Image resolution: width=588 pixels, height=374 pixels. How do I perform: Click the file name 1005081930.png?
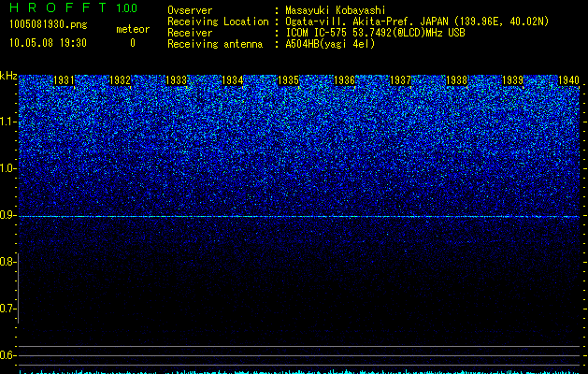[x=49, y=24]
